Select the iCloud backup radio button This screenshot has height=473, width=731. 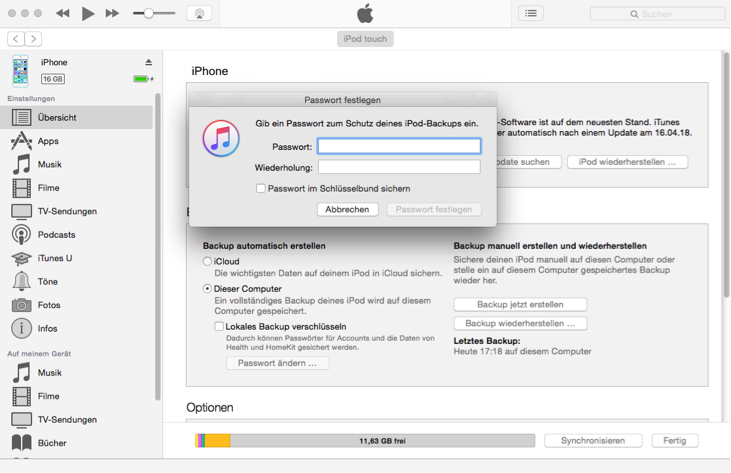tap(207, 261)
